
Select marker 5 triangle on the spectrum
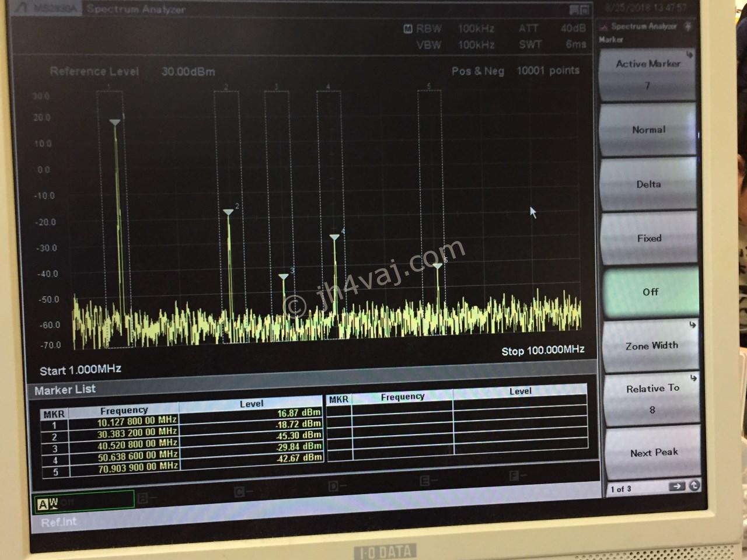tap(438, 266)
